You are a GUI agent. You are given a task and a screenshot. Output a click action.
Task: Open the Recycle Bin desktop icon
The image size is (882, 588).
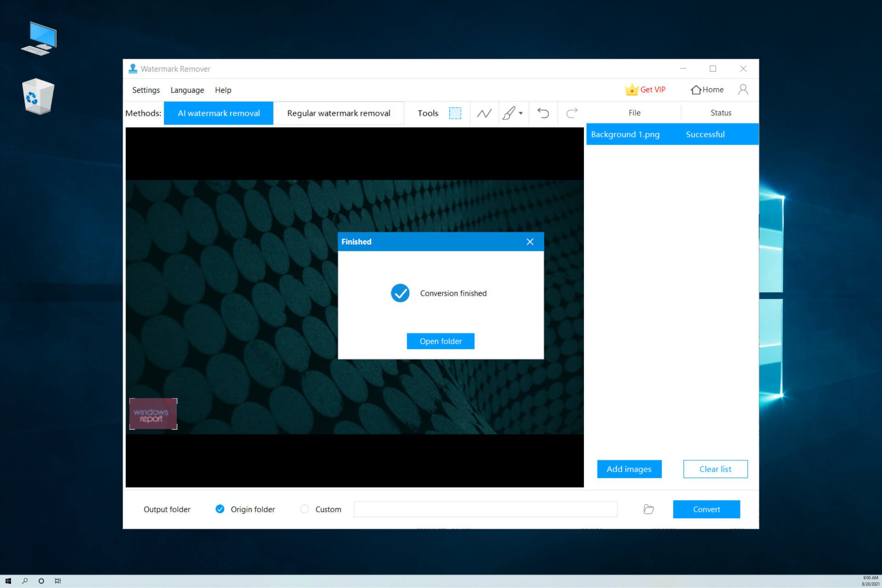(x=38, y=96)
